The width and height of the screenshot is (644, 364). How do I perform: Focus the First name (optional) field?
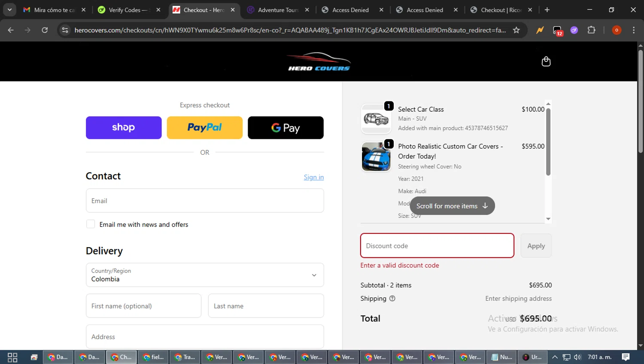[143, 306]
